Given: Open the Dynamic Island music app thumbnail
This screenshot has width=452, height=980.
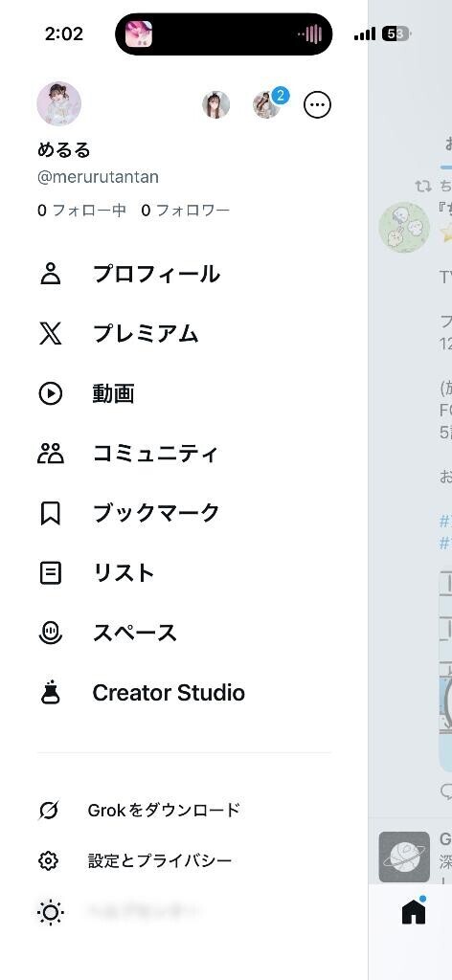Looking at the screenshot, I should tap(139, 33).
